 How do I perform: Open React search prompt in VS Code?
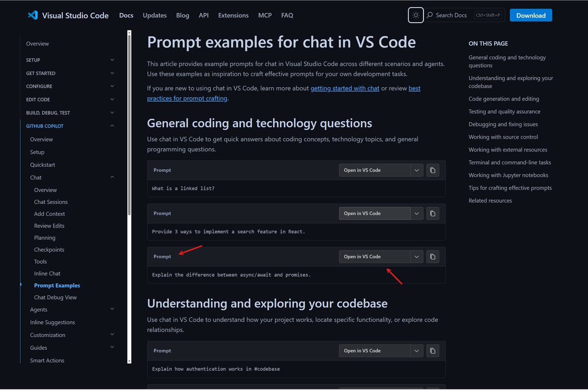(x=374, y=213)
